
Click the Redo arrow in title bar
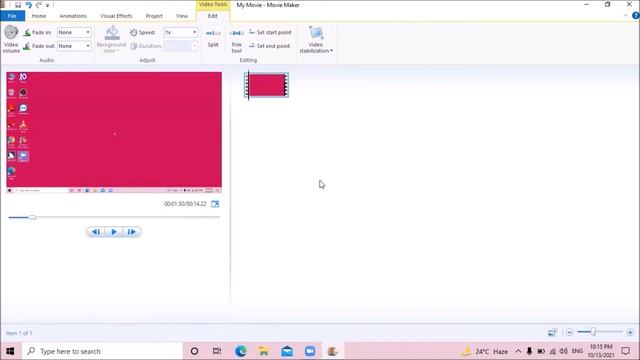(x=39, y=5)
